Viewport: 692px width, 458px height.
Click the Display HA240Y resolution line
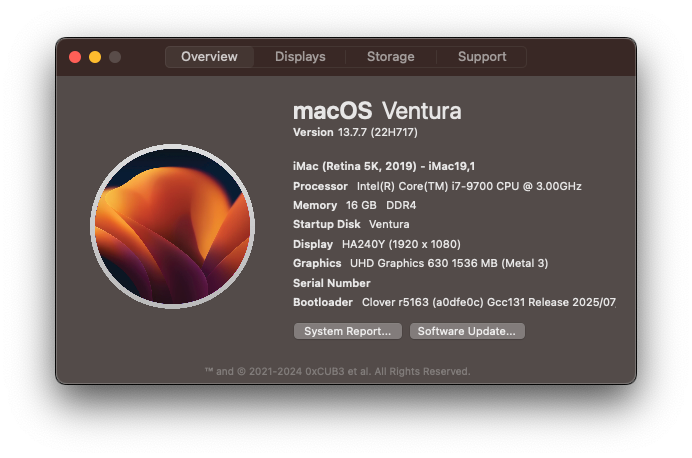pyautogui.click(x=377, y=244)
